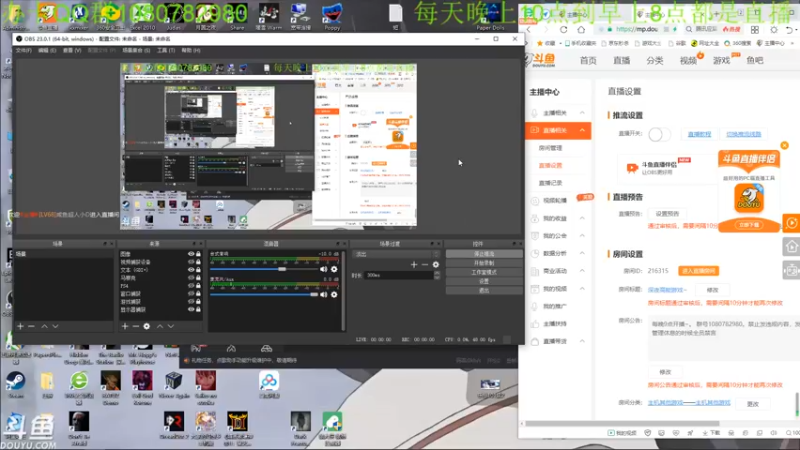Mute the desktop audio speaker icon
This screenshot has width=800, height=450.
(323, 269)
